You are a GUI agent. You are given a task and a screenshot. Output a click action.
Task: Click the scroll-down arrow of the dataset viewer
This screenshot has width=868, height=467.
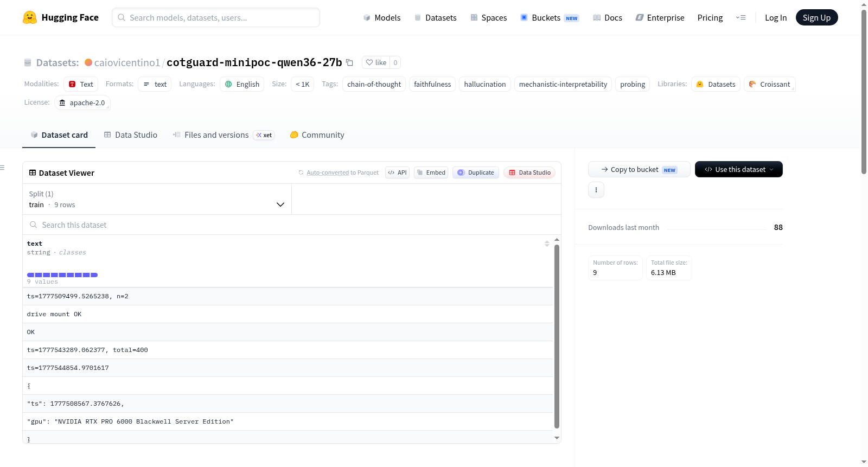click(557, 438)
